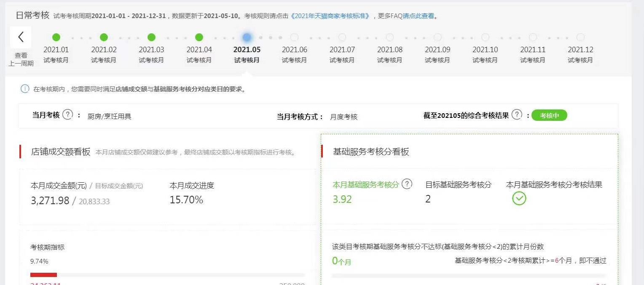The width and height of the screenshot is (644, 285).
Task: Click the help icon next to 综合考核结果
Action: point(517,115)
